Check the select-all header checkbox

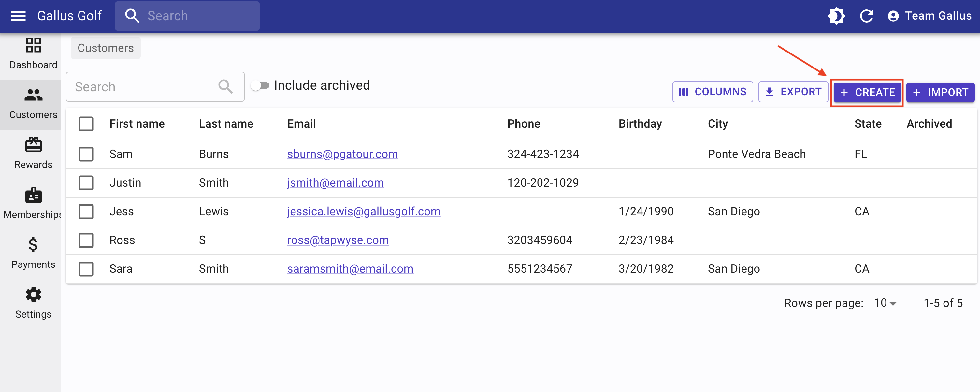pyautogui.click(x=86, y=124)
